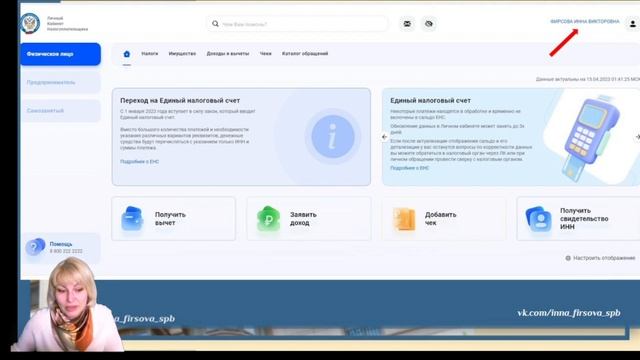The image size is (640, 360).
Task: Open the Налоги menu tab
Action: point(149,53)
